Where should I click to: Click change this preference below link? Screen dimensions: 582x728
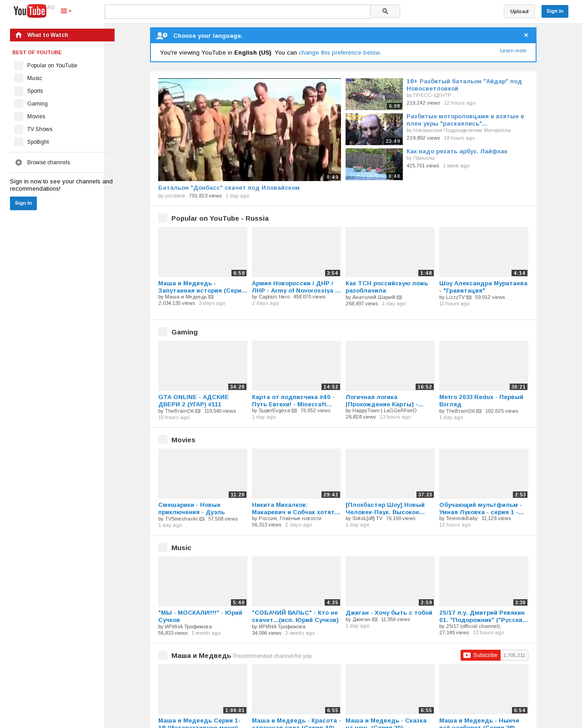pyautogui.click(x=339, y=53)
